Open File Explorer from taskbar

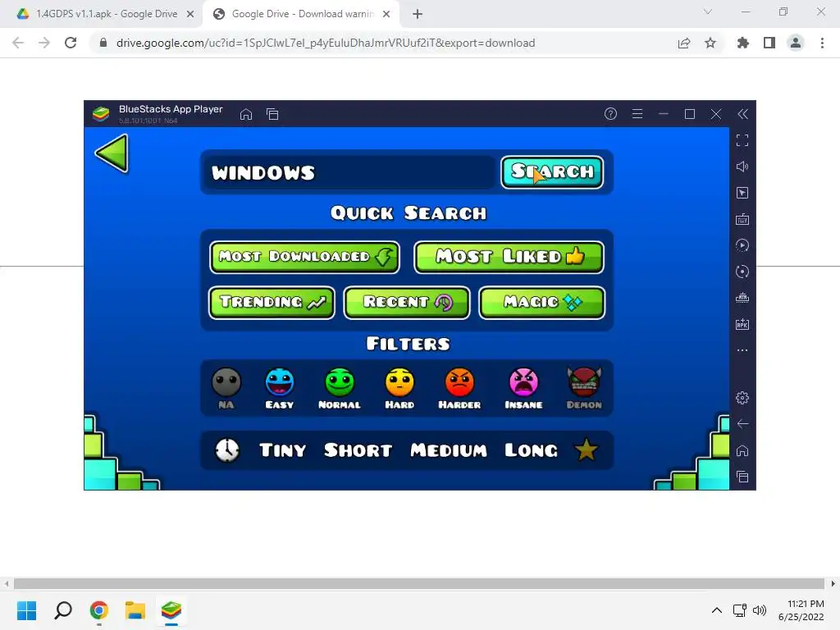[135, 610]
